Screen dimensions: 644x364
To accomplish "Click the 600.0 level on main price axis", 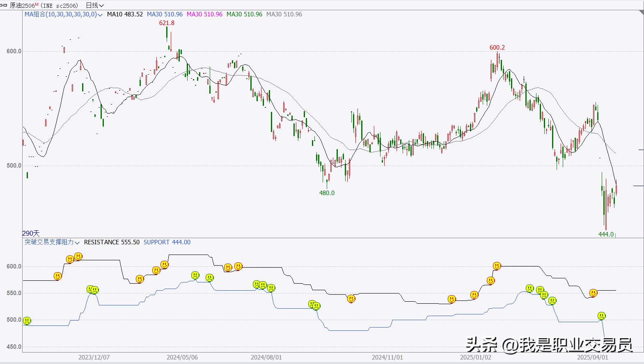I will point(14,51).
